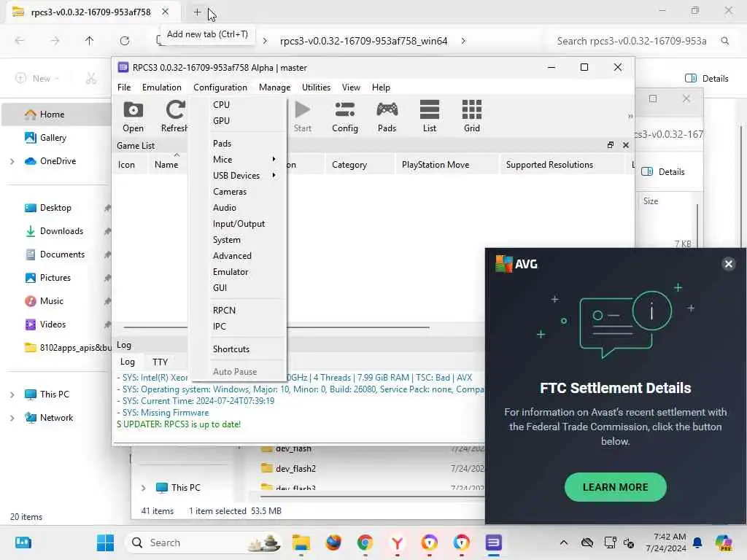Open Music in Explorer sidebar

point(56,301)
